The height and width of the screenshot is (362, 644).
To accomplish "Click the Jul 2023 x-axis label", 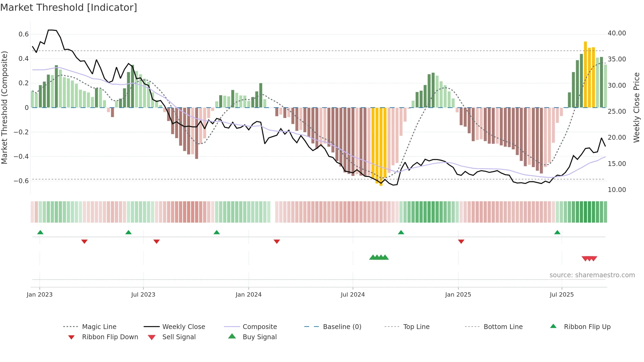I will coord(143,294).
